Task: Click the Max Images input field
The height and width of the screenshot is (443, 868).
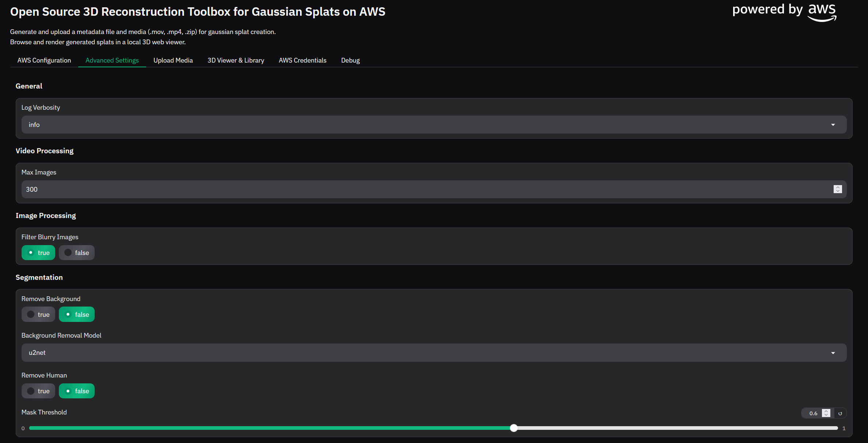Action: (434, 189)
